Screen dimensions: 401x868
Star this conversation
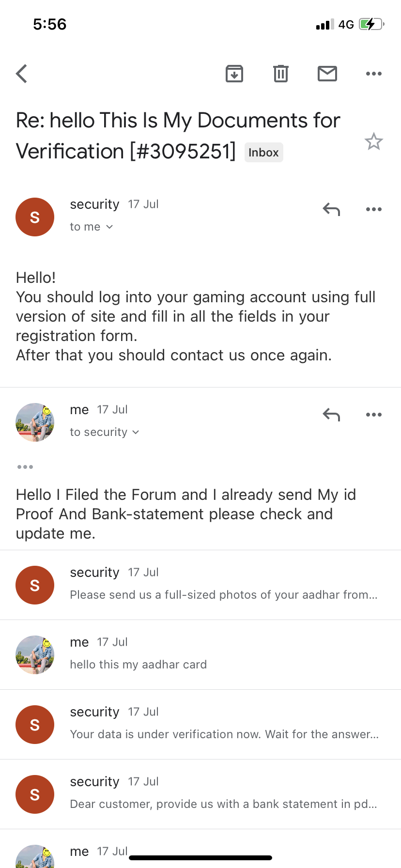[374, 141]
